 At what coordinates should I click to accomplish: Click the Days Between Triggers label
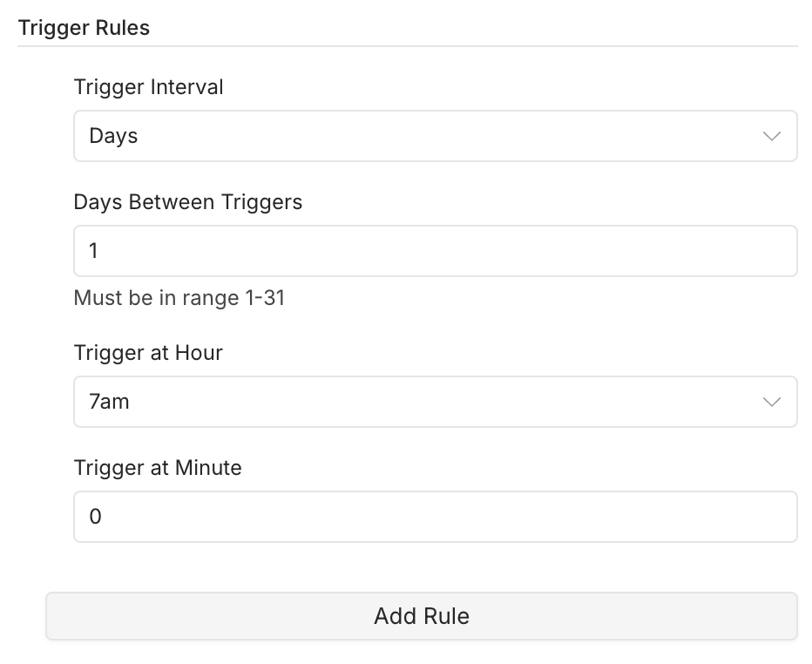pos(188,202)
